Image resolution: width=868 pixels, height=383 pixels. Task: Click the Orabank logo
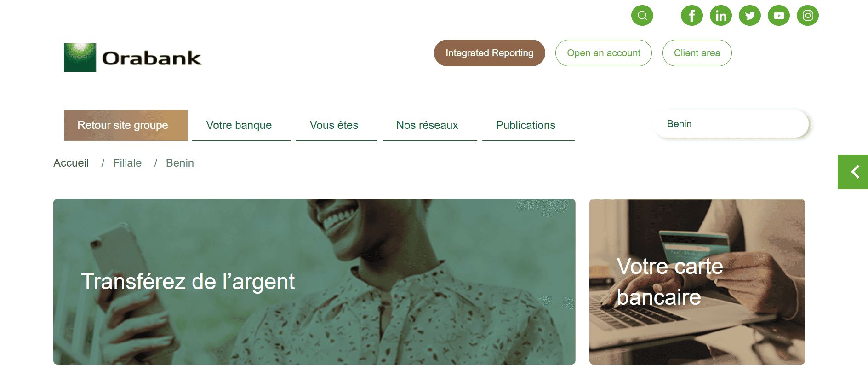(133, 58)
